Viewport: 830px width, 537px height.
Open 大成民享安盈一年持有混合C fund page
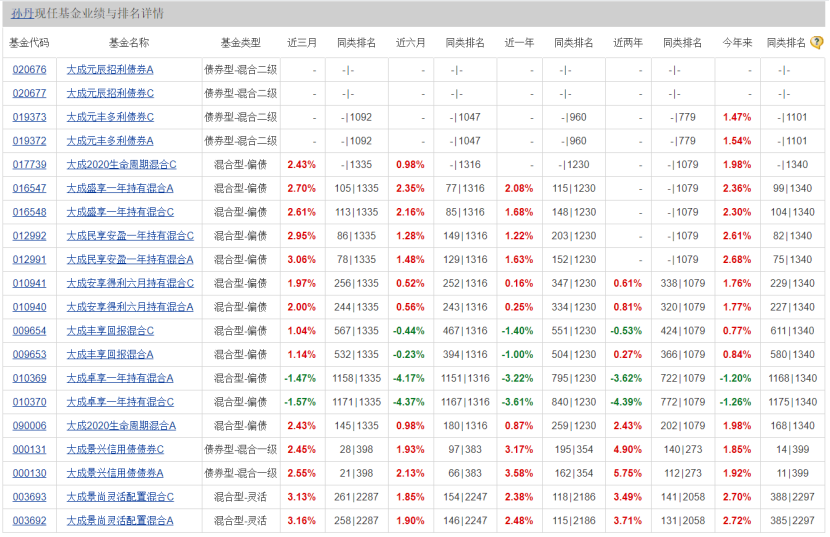coord(130,236)
